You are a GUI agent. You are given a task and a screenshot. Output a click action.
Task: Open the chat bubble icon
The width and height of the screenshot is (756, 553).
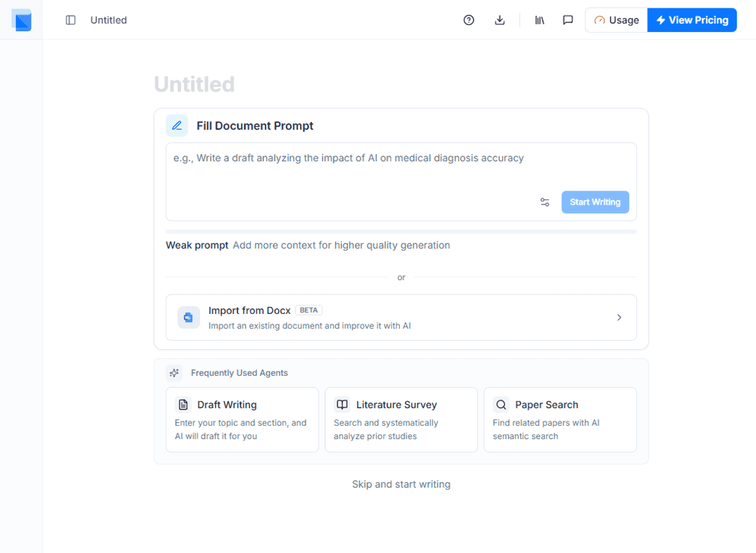(568, 20)
